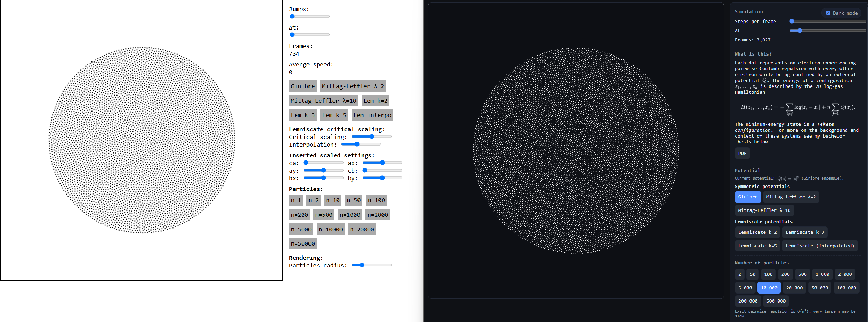Image resolution: width=868 pixels, height=322 pixels.
Task: Open the bachelor thesis PDF button
Action: (742, 153)
